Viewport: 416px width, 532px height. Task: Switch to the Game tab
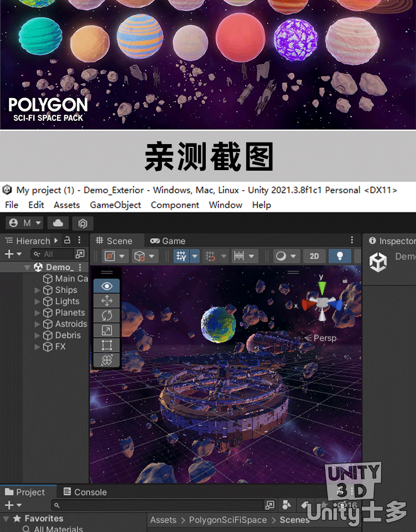pos(168,241)
